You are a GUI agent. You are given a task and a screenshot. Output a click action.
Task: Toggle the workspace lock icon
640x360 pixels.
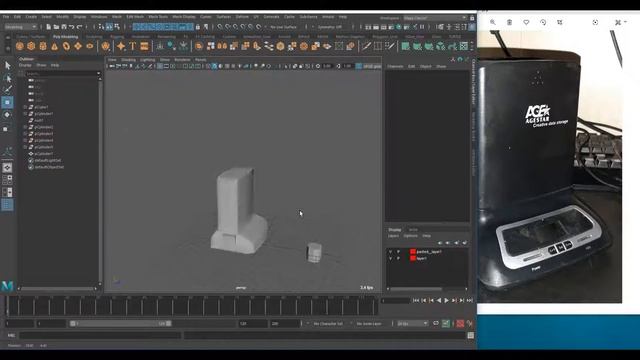[472, 18]
